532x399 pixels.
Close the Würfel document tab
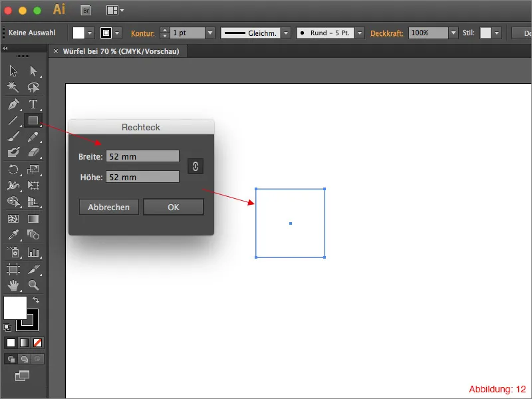point(56,51)
